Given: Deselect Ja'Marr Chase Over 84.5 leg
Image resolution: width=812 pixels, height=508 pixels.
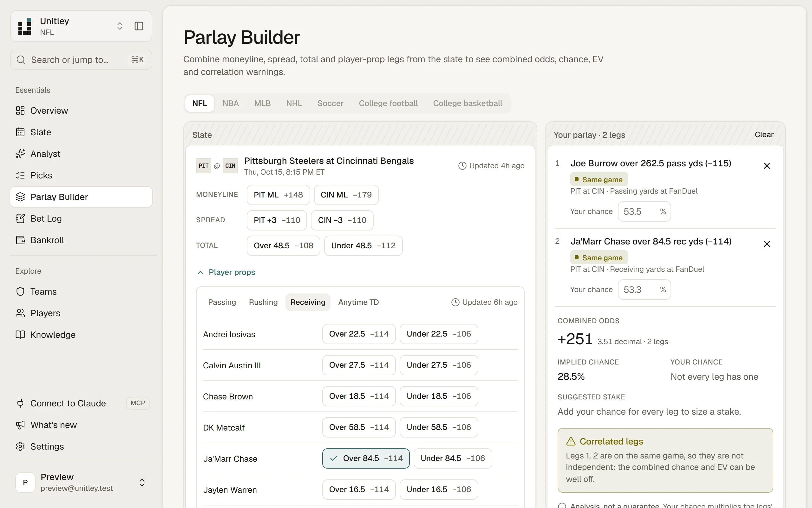Looking at the screenshot, I should (366, 458).
